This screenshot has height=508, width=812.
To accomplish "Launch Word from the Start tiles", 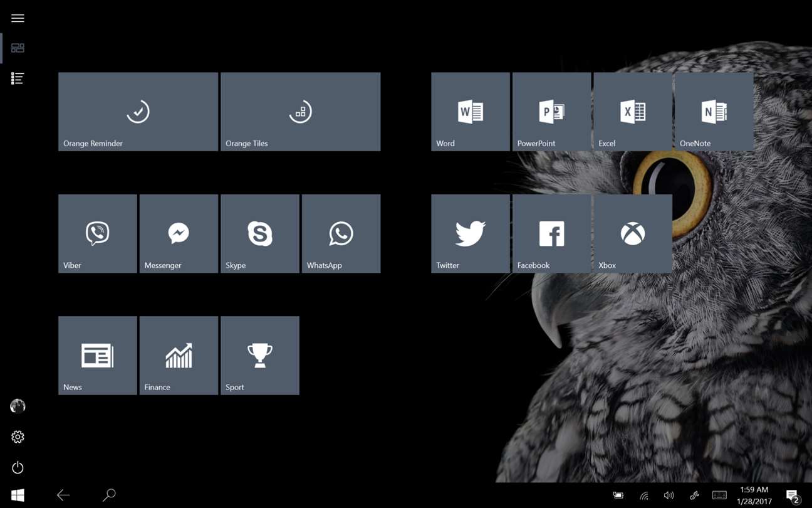I will pos(470,112).
